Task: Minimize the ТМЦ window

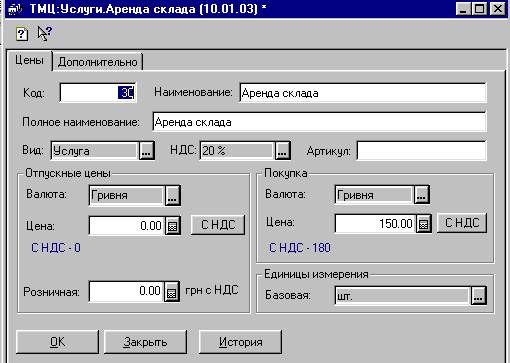Action: pos(463,8)
